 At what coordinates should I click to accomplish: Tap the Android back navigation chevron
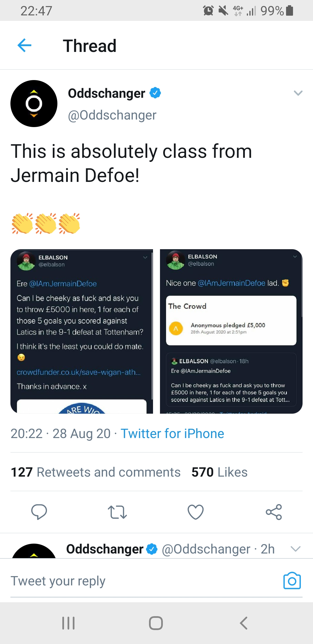tap(244, 623)
